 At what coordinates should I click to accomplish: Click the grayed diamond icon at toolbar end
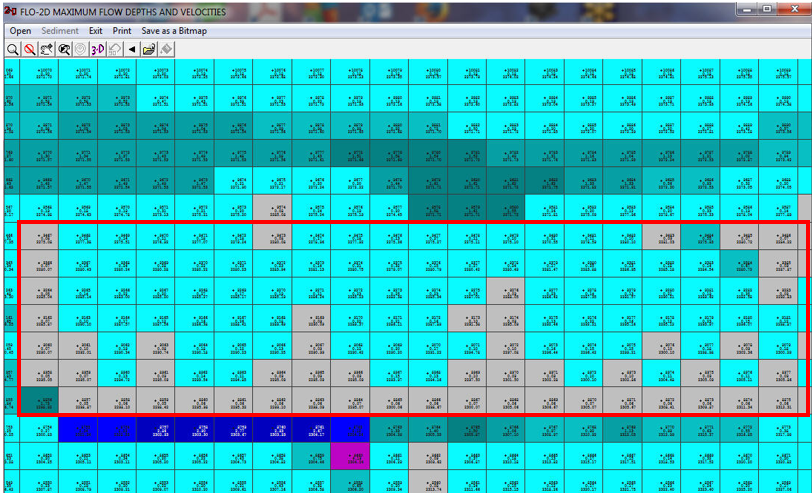pyautogui.click(x=166, y=49)
